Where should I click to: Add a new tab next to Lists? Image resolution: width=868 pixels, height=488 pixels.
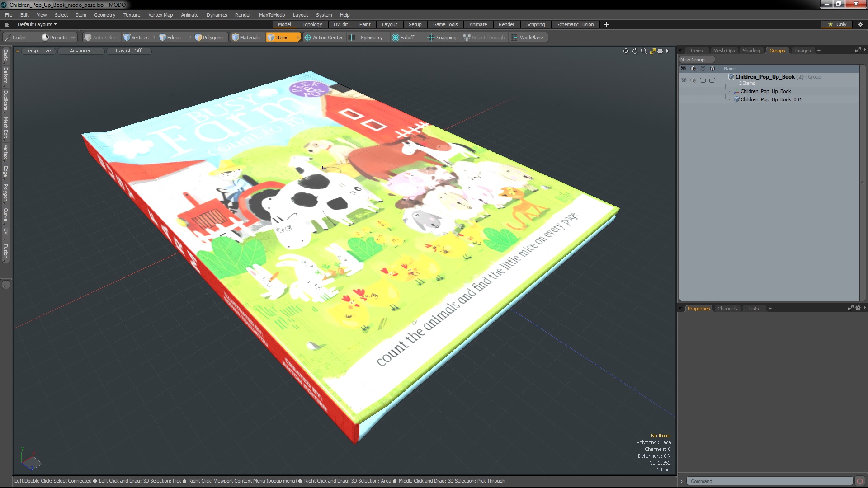click(x=770, y=309)
